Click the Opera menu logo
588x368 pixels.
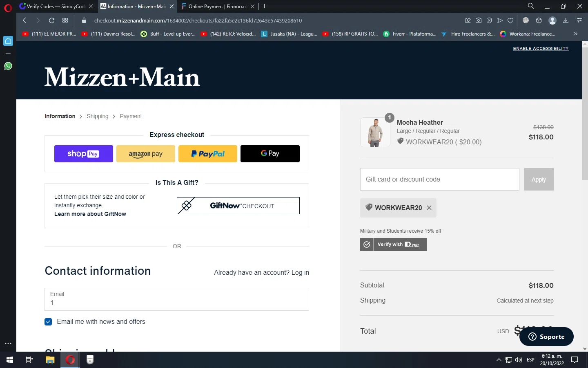pyautogui.click(x=8, y=8)
